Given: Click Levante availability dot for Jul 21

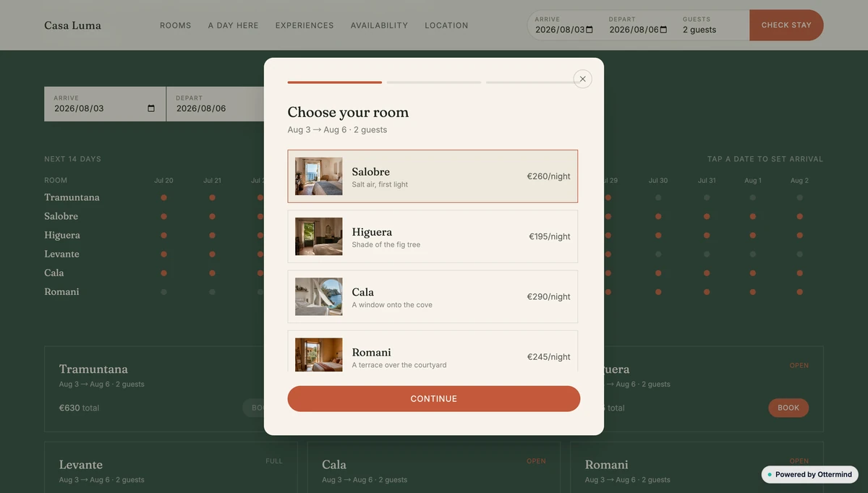Looking at the screenshot, I should click(213, 254).
